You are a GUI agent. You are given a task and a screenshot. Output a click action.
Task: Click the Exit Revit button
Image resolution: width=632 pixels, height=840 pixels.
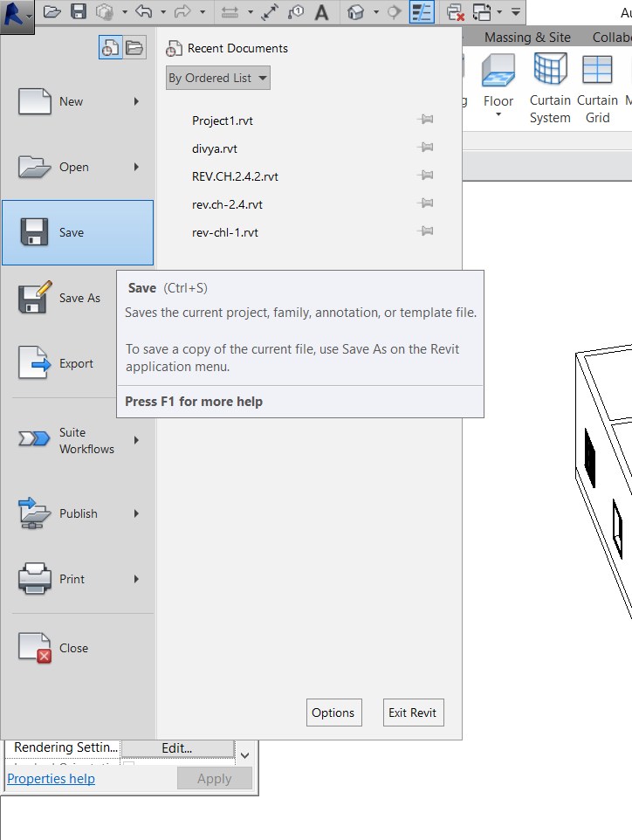point(413,713)
